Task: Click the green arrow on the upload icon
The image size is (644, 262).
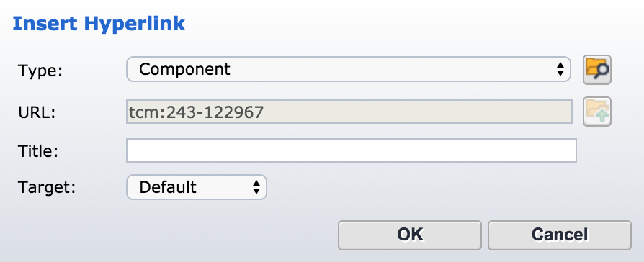Action: [602, 116]
